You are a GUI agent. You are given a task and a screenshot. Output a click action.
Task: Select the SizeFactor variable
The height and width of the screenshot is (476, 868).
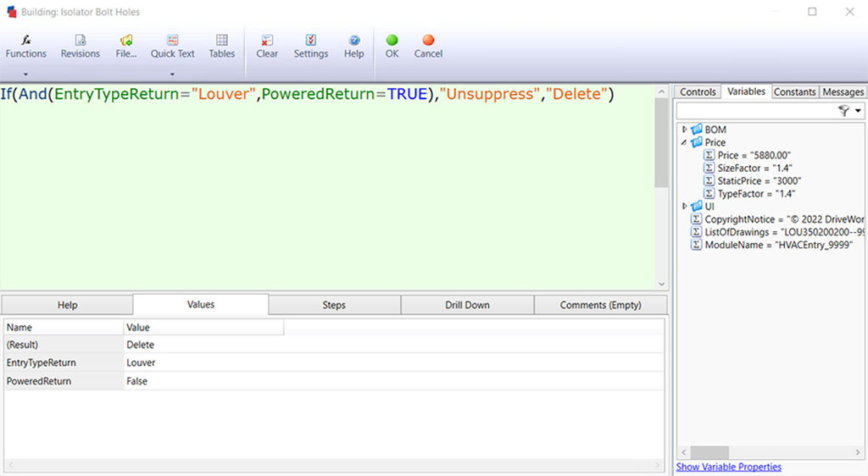[748, 168]
